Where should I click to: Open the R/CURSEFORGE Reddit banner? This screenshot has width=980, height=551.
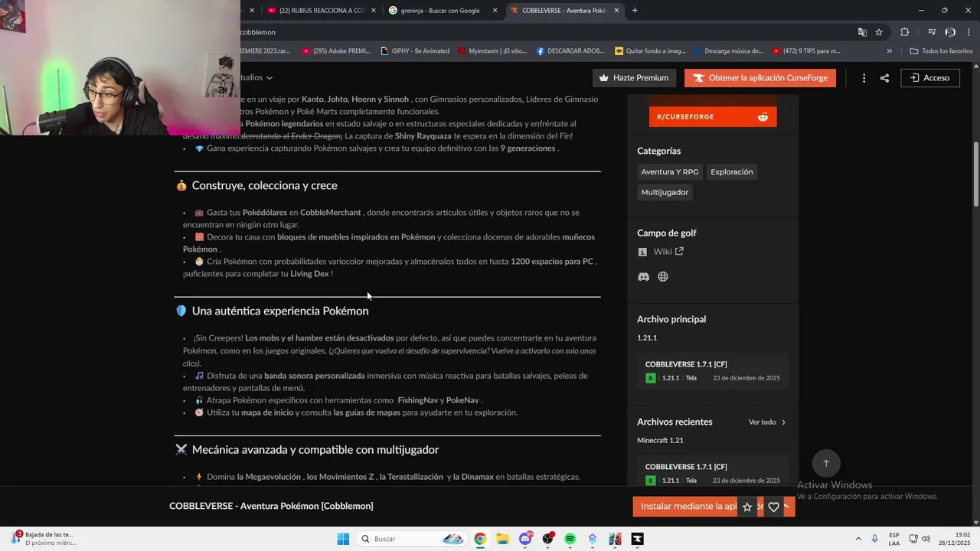coord(713,116)
